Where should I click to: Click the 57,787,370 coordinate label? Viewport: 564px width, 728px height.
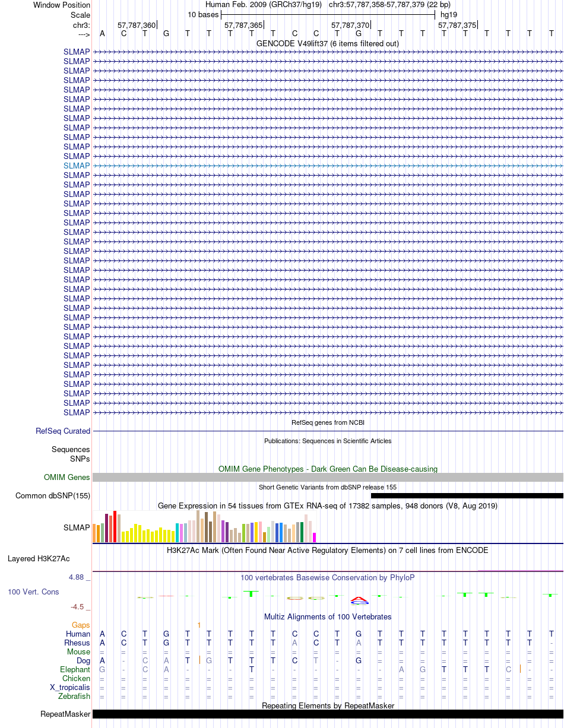[350, 26]
